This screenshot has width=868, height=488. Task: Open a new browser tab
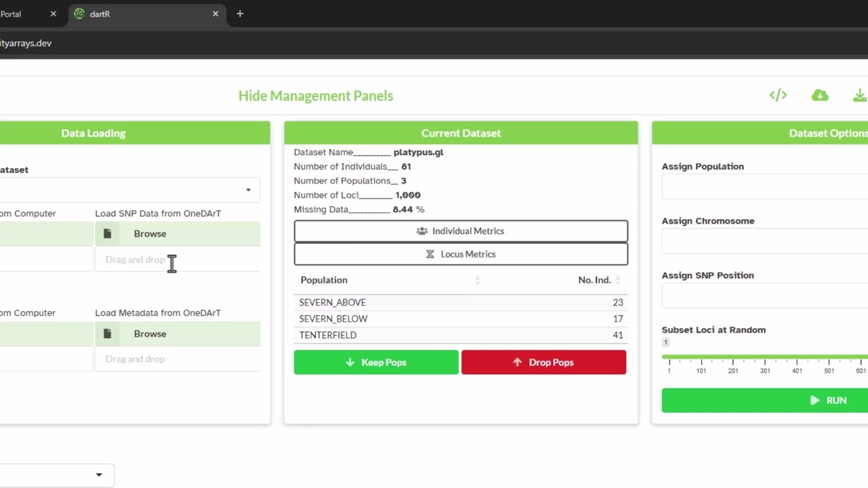(239, 14)
